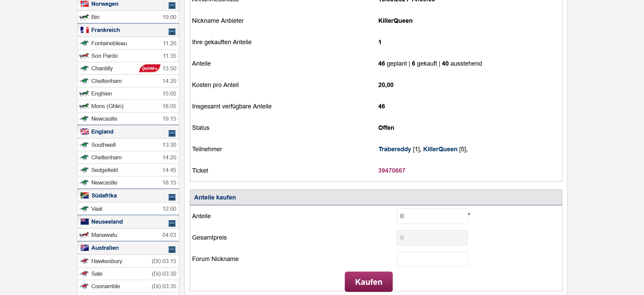Open the Hawkesbury race entry
Viewport: 644px width, 295px height.
pos(128,261)
